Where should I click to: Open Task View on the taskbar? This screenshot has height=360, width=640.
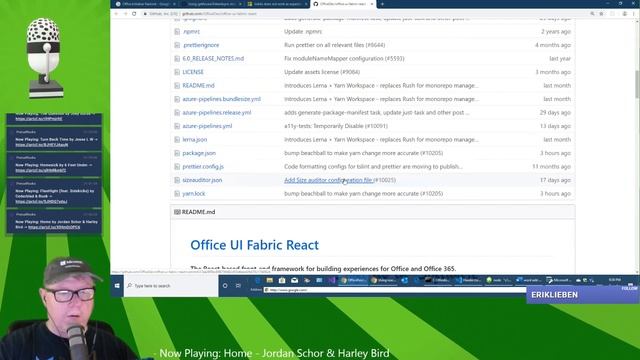tap(238, 286)
